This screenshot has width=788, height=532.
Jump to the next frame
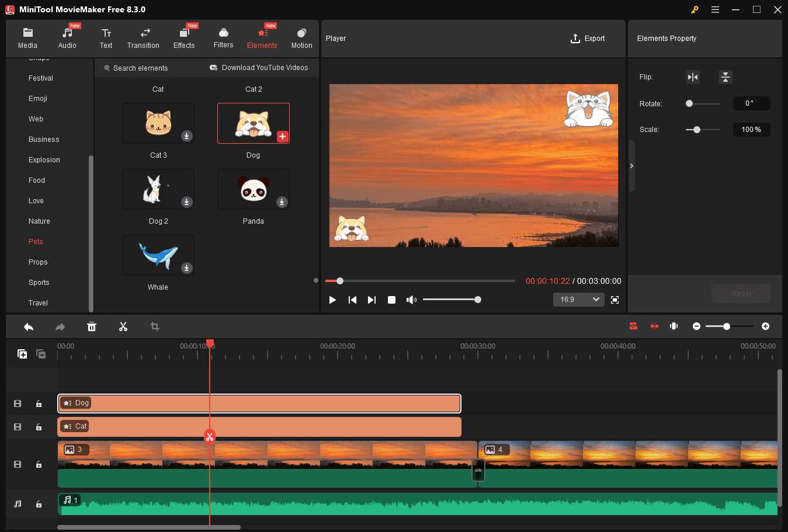coord(372,300)
